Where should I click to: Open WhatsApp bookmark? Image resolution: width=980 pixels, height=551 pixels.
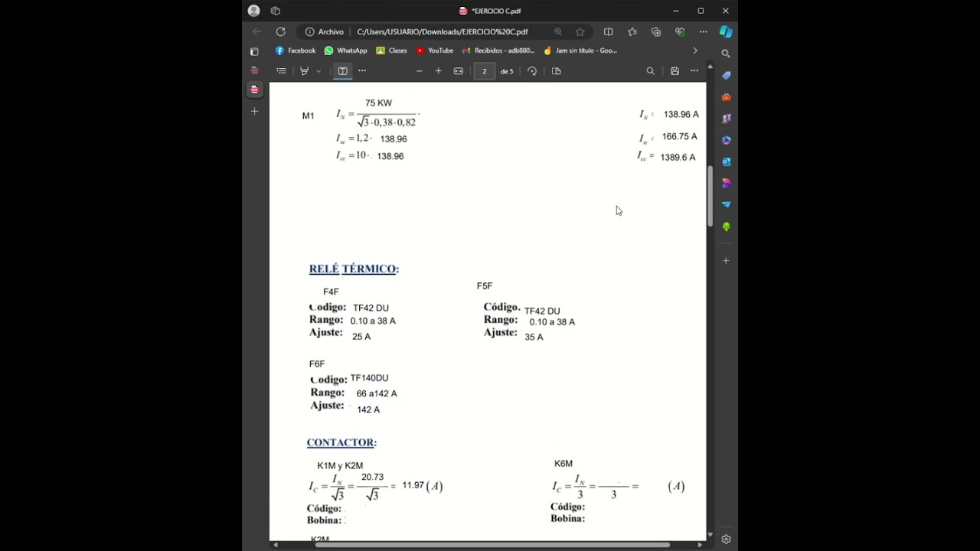[345, 51]
